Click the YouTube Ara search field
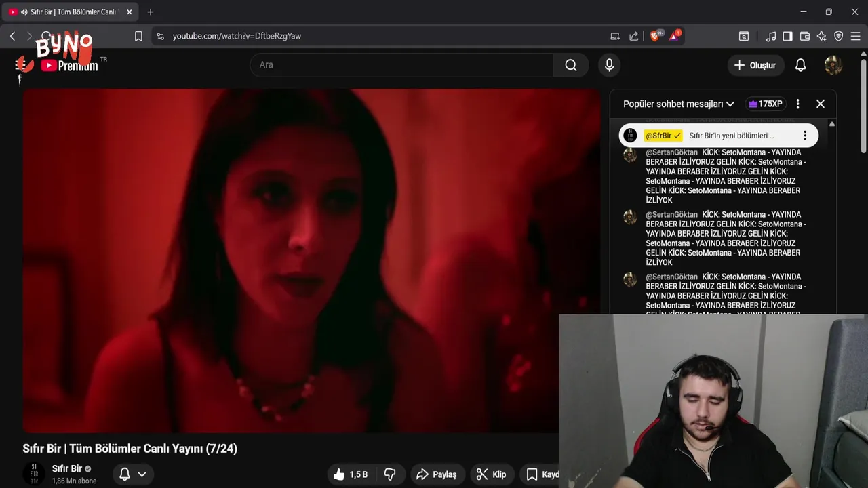This screenshot has width=868, height=488. 402,65
